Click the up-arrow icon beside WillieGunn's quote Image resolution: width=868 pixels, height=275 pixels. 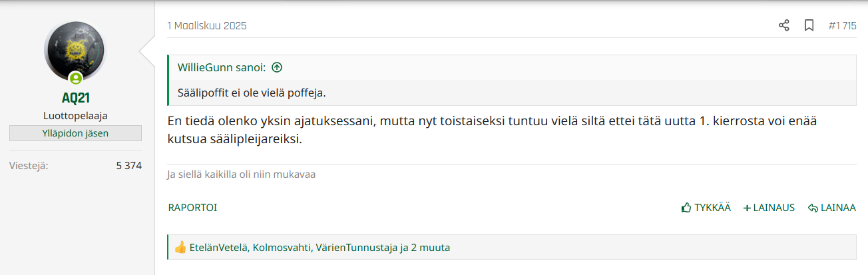coord(278,67)
